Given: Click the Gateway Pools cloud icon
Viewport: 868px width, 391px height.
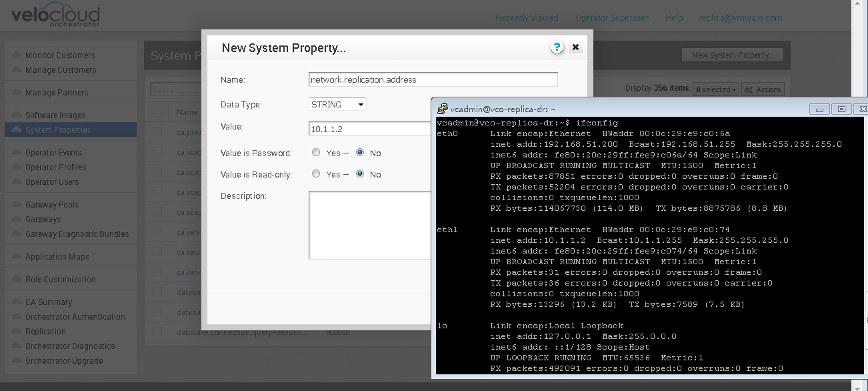Looking at the screenshot, I should 15,204.
